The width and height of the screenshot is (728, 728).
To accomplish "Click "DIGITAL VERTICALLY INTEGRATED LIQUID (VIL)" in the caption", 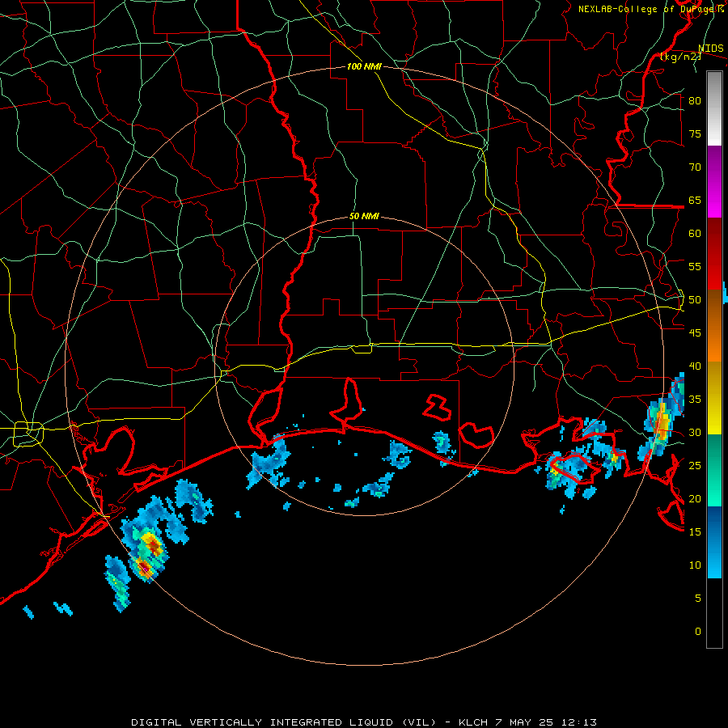I will click(284, 722).
